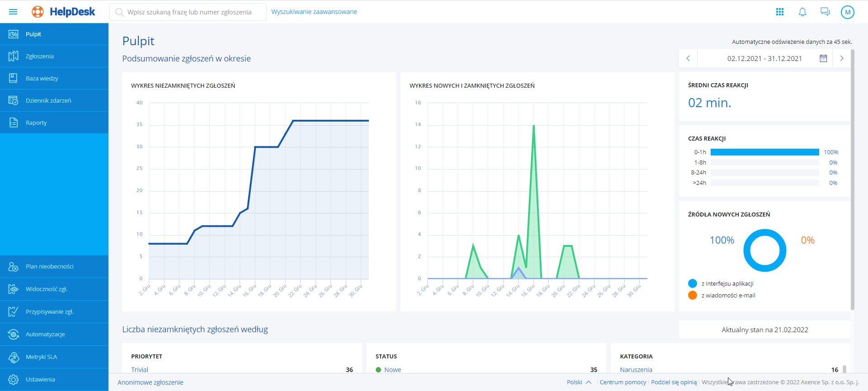Screen dimensions: 868x391
Task: Expand the Polski language selector
Action: coord(579,382)
